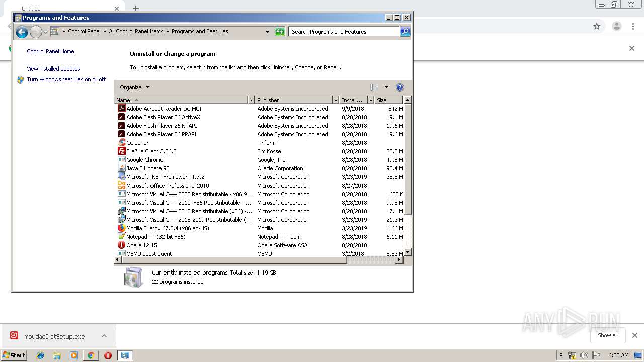Viewport: 644px width, 362px height.
Task: Select the Adobe Flash Player 26 ActiveX icon
Action: click(121, 117)
